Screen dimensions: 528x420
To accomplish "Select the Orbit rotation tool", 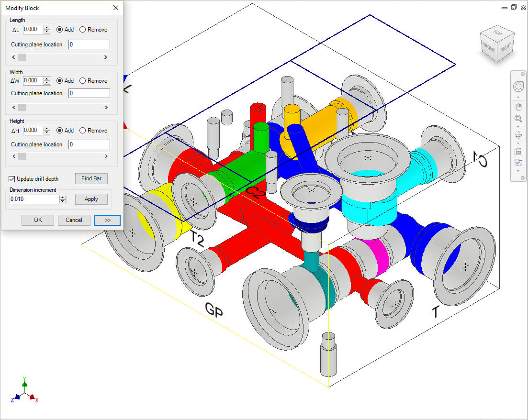I will tap(518, 135).
